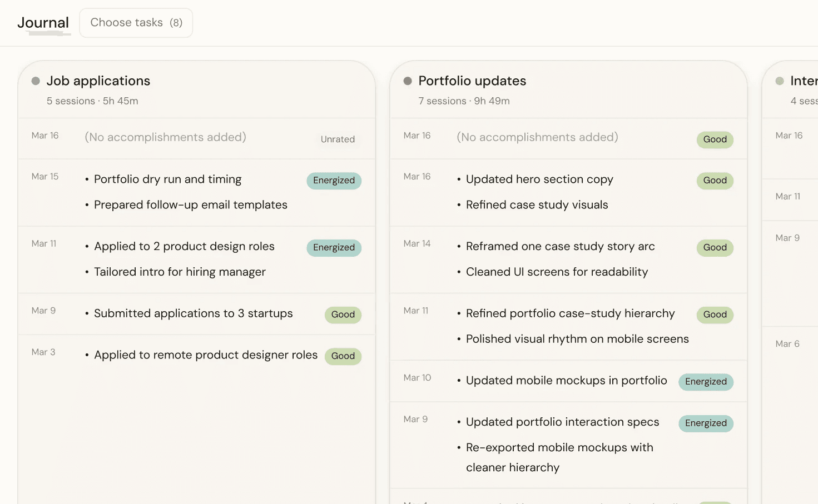Click Good tag on remote product designer entry
818x504 pixels.
(x=343, y=356)
